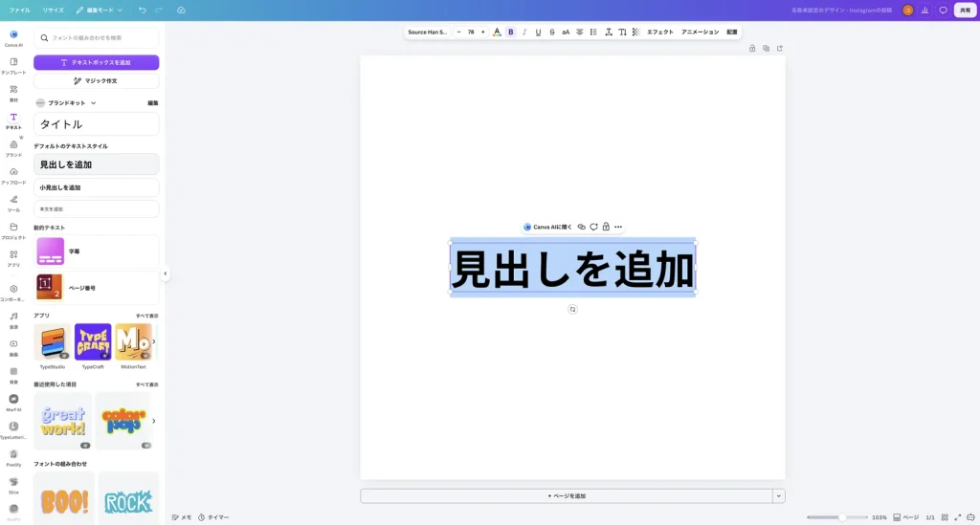
Task: Toggle underline formatting
Action: [538, 32]
